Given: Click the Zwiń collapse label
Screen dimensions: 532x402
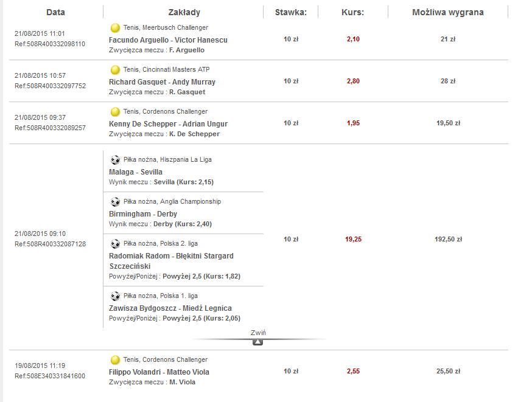Looking at the screenshot, I should point(258,333).
